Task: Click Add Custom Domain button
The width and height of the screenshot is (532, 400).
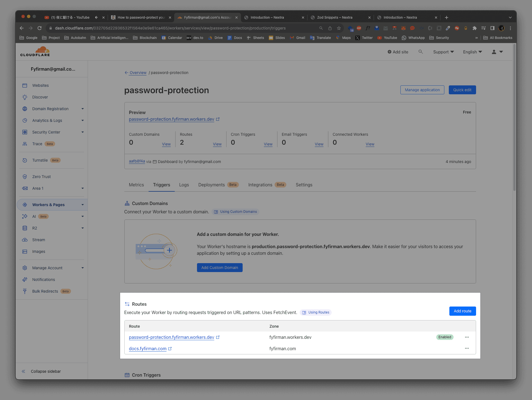Action: (220, 268)
